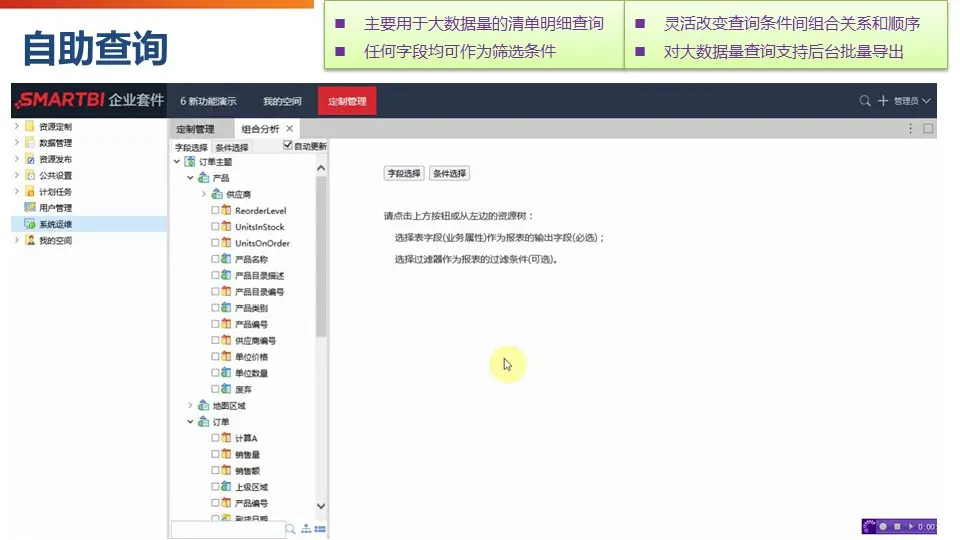Image resolution: width=960 pixels, height=540 pixels.
Task: Click the 公共设置 icon in the sidebar
Action: click(29, 175)
